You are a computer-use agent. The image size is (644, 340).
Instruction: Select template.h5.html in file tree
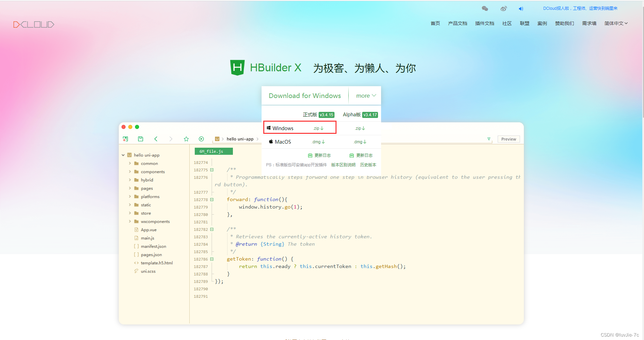[157, 263]
